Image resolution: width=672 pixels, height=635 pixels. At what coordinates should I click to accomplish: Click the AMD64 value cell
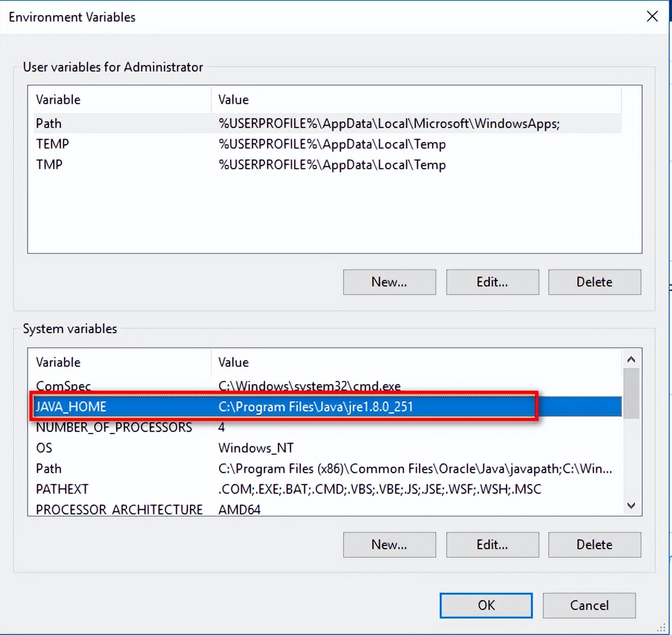pyautogui.click(x=239, y=510)
